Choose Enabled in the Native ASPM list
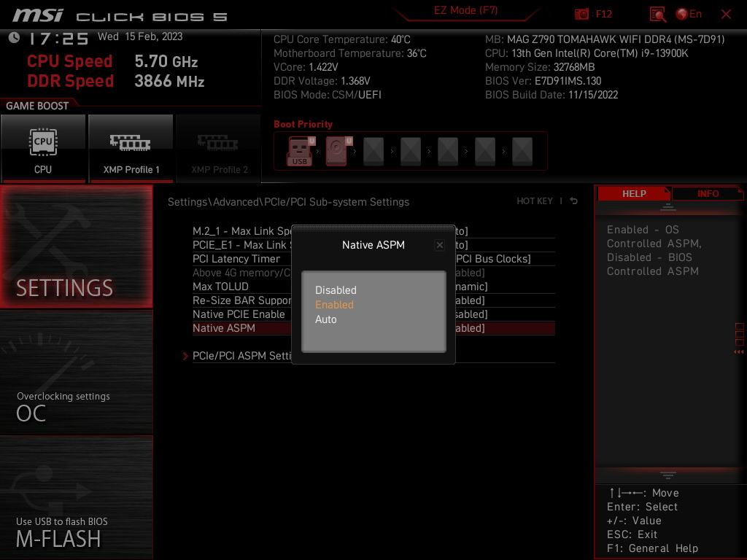Viewport: 747px width, 560px height. (334, 305)
